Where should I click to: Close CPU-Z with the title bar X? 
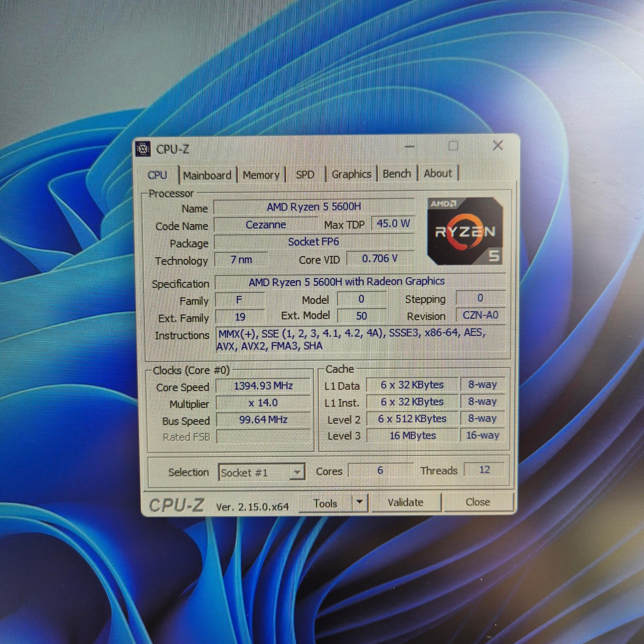click(498, 145)
